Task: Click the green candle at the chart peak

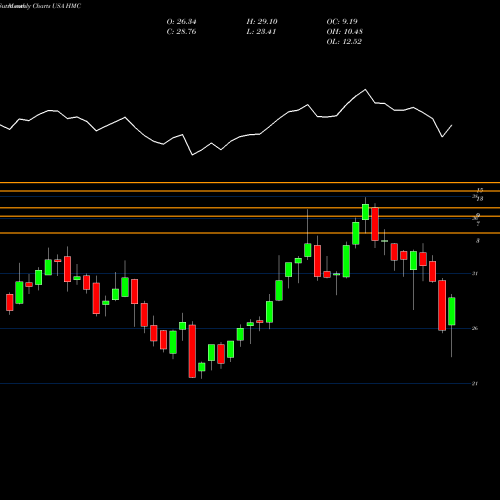Action: coord(365,212)
